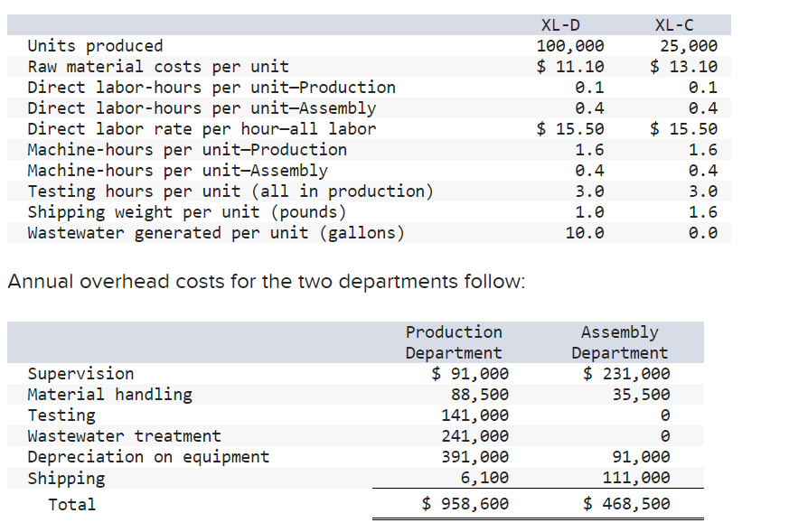Click the $ 958,600 Production total
Image resolution: width=789 pixels, height=532 pixels.
tap(465, 503)
